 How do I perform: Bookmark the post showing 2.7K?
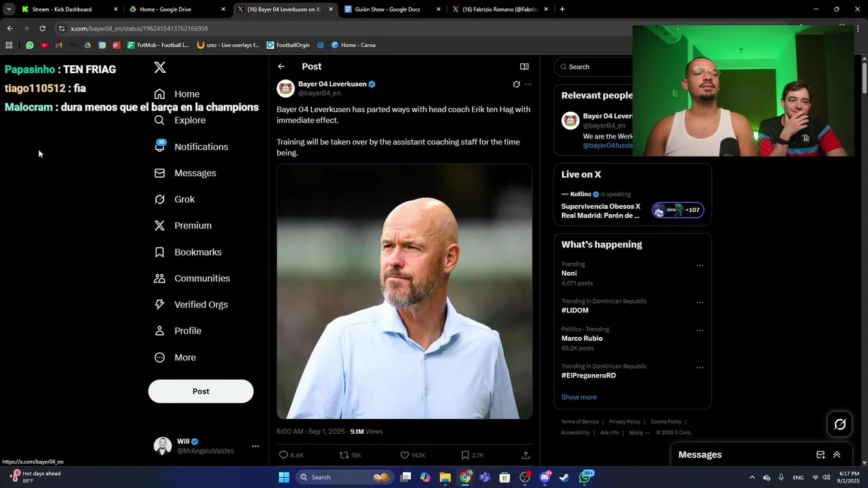[x=465, y=455]
